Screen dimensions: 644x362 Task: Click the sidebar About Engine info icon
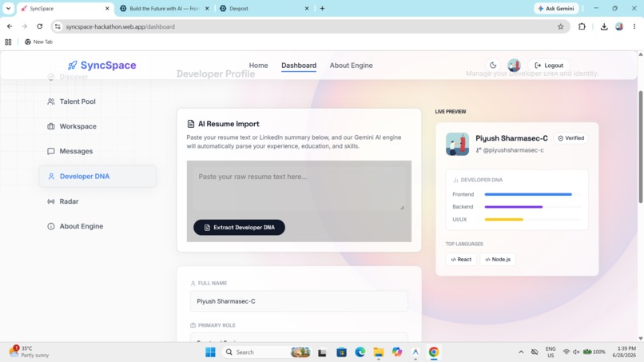click(51, 226)
